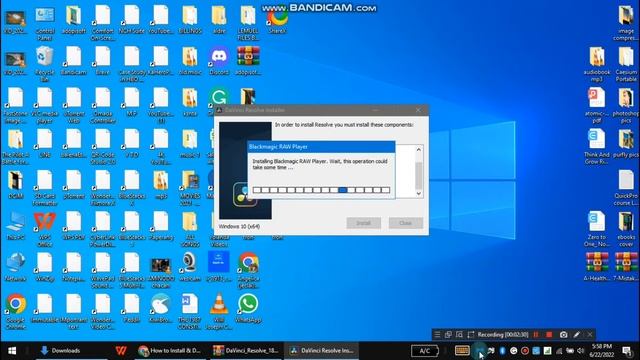Click the volume speaker tray icon
Screen dimensions: 640x360
pyautogui.click(x=580, y=351)
